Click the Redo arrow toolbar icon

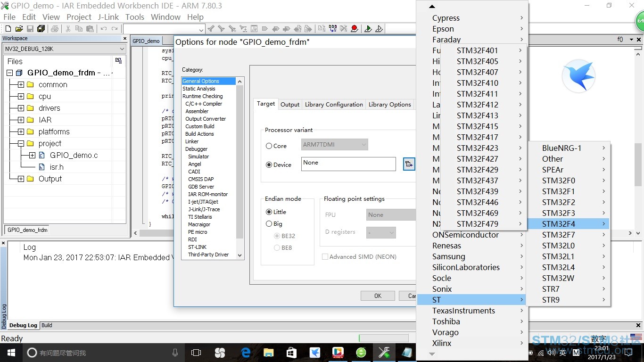(x=115, y=29)
